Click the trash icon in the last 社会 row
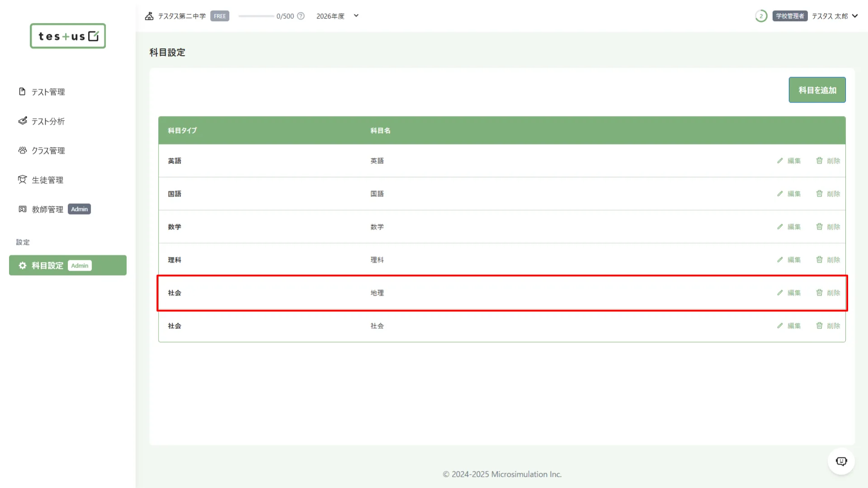This screenshot has height=488, width=868. 819,325
